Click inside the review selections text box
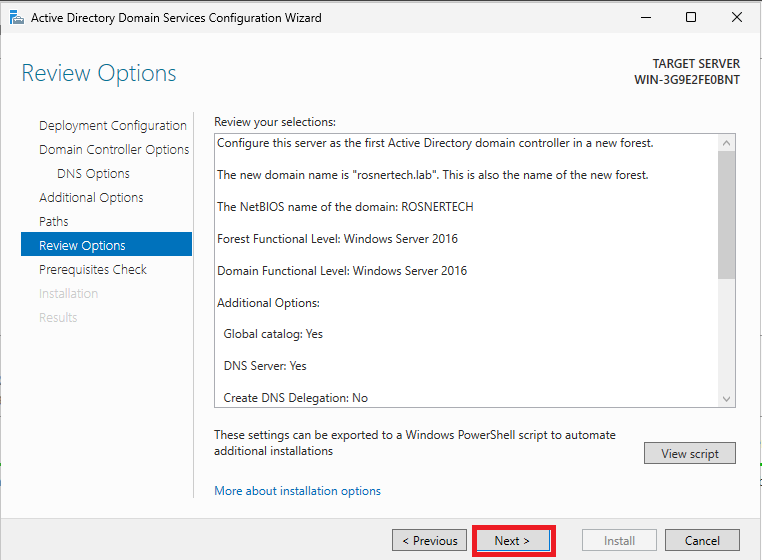The height and width of the screenshot is (560, 762). point(466,271)
